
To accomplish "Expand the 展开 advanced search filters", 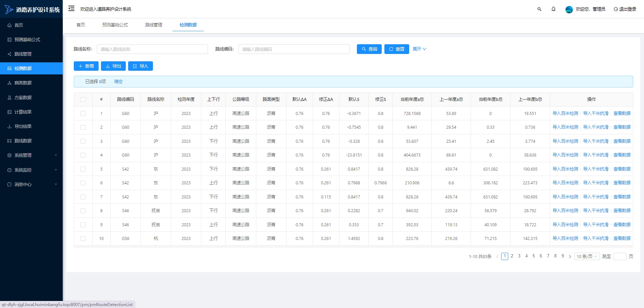I will click(419, 49).
